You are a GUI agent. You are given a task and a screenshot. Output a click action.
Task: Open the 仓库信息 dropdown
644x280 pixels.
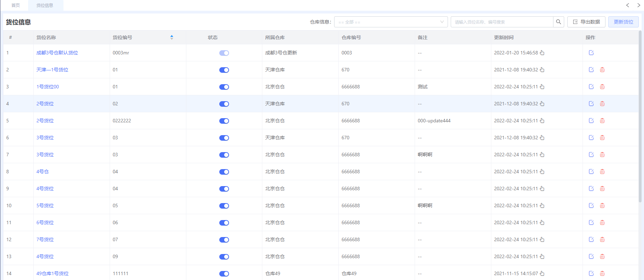click(391, 22)
